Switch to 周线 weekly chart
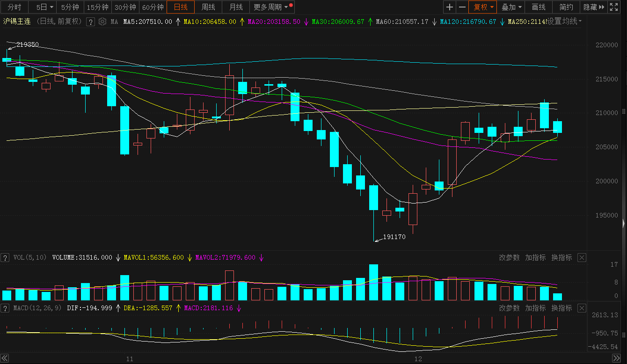The height and width of the screenshot is (364, 627). (208, 7)
